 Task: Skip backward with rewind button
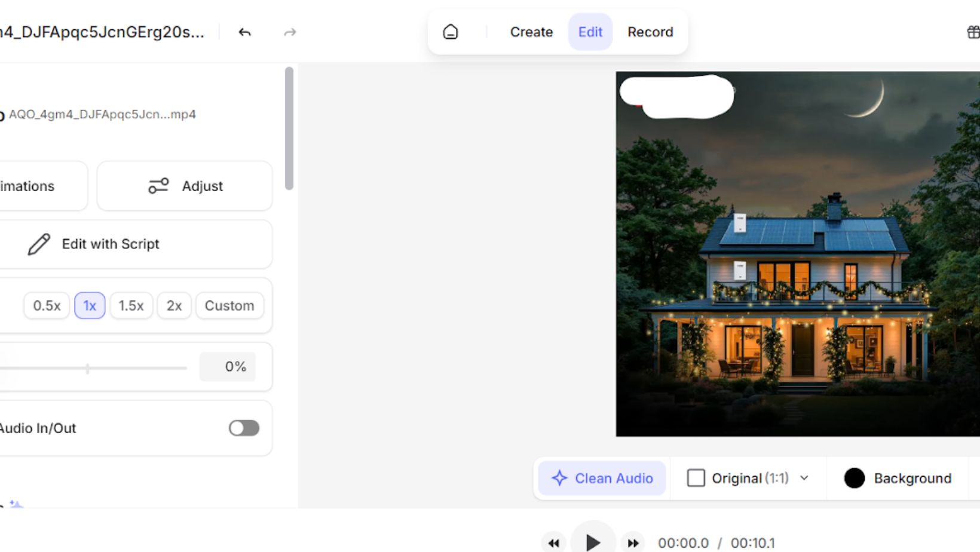tap(554, 542)
